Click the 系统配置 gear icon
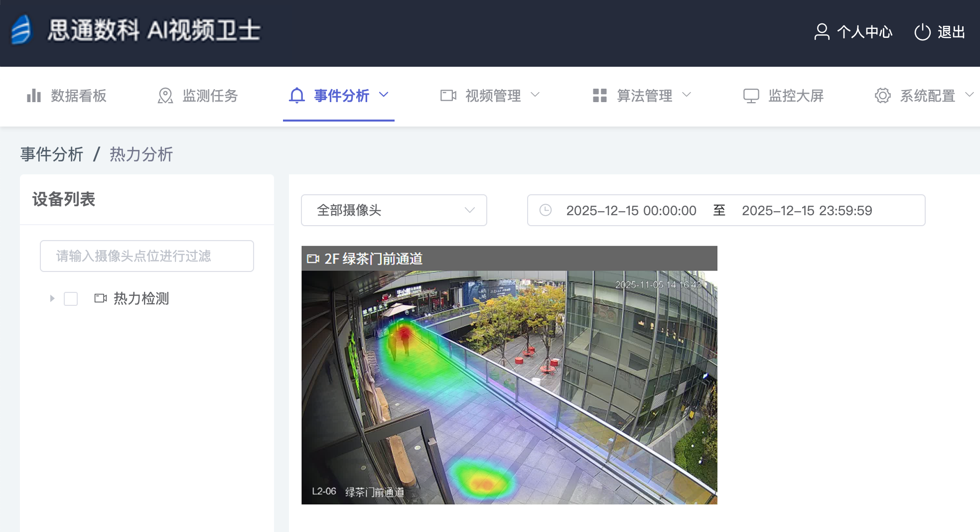The width and height of the screenshot is (980, 532). click(x=882, y=96)
